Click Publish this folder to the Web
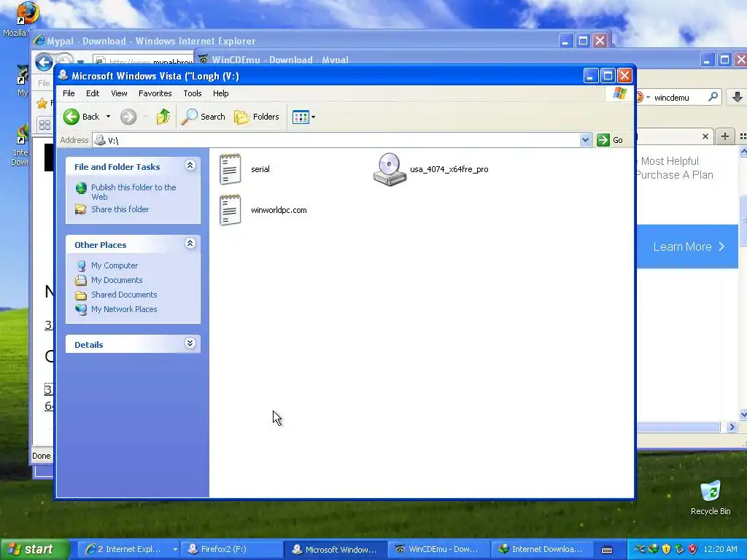The width and height of the screenshot is (747, 560). pos(133,192)
